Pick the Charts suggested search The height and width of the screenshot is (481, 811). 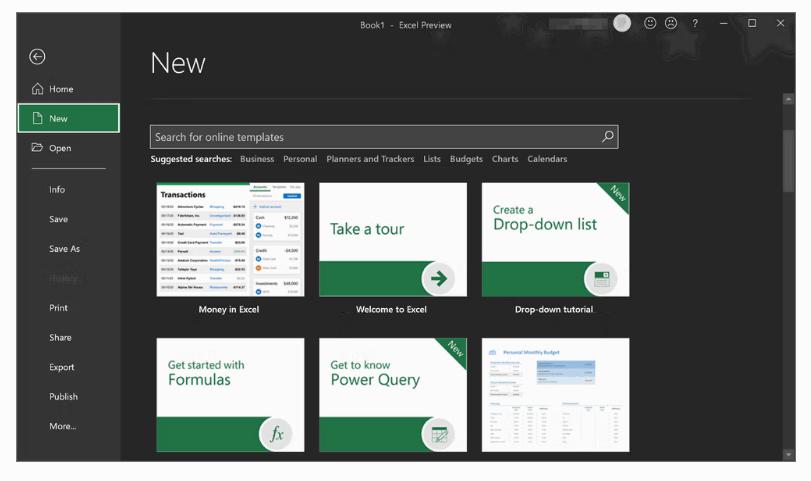click(505, 159)
